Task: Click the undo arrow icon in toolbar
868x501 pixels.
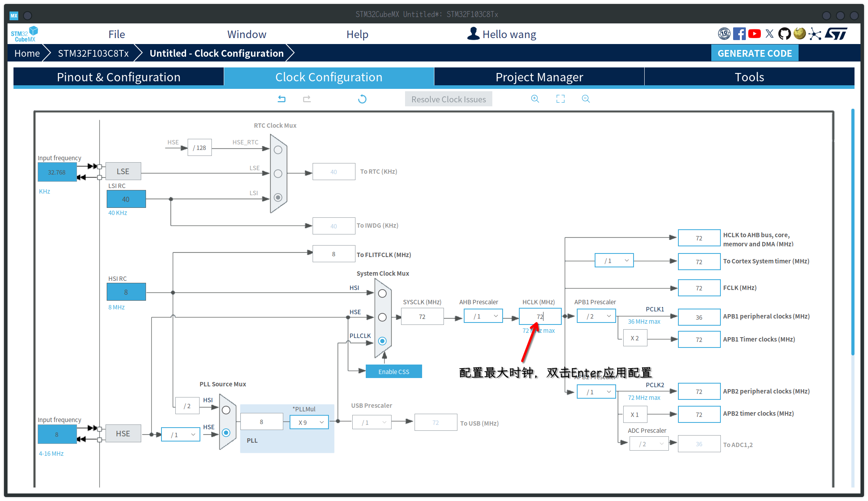Action: click(x=282, y=99)
